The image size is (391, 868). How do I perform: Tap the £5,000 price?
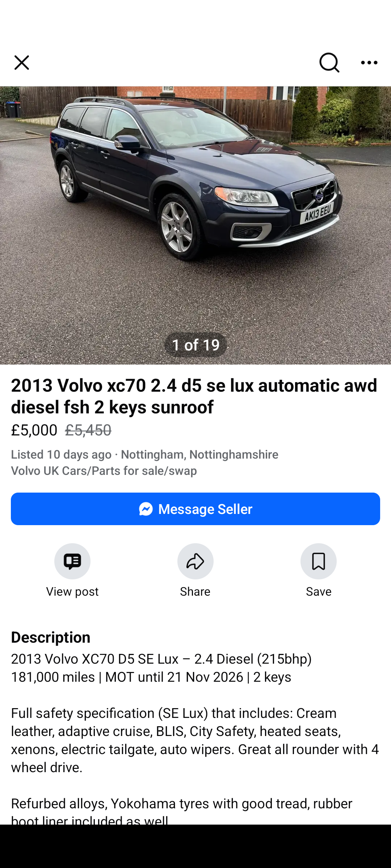(x=34, y=430)
